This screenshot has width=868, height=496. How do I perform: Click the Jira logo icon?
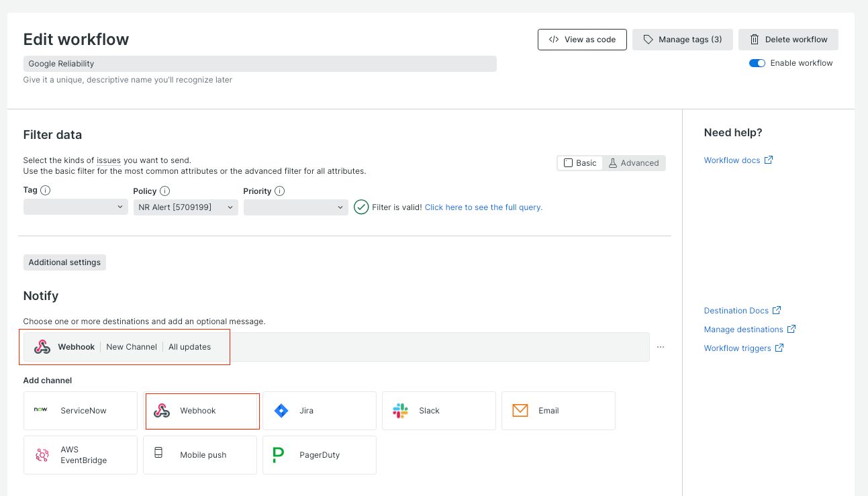point(281,411)
